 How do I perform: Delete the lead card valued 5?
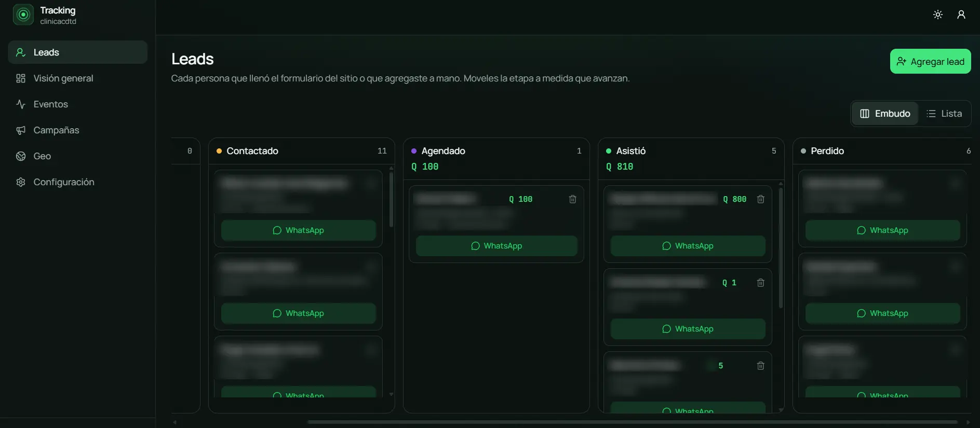tap(760, 366)
